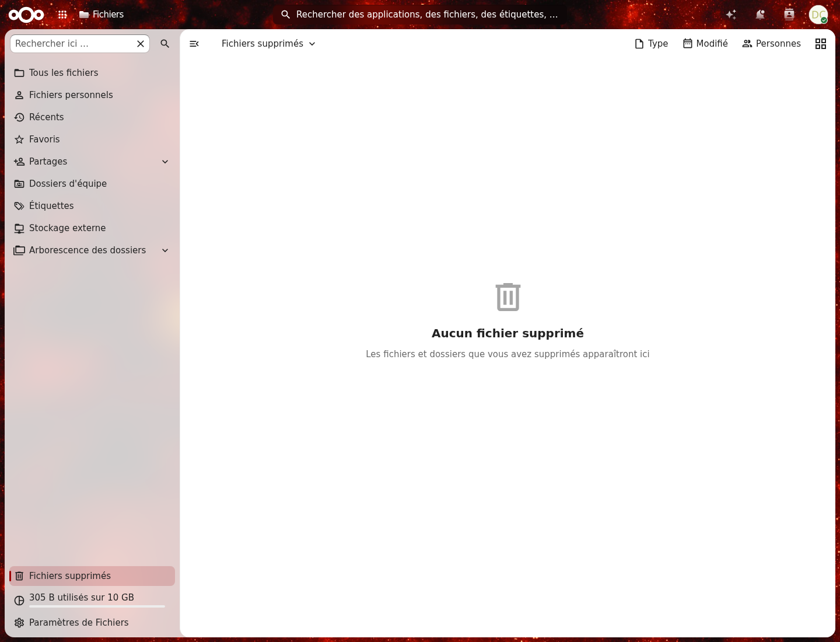Open Étiquettes section
Screen dimensions: 840x642
click(92, 206)
